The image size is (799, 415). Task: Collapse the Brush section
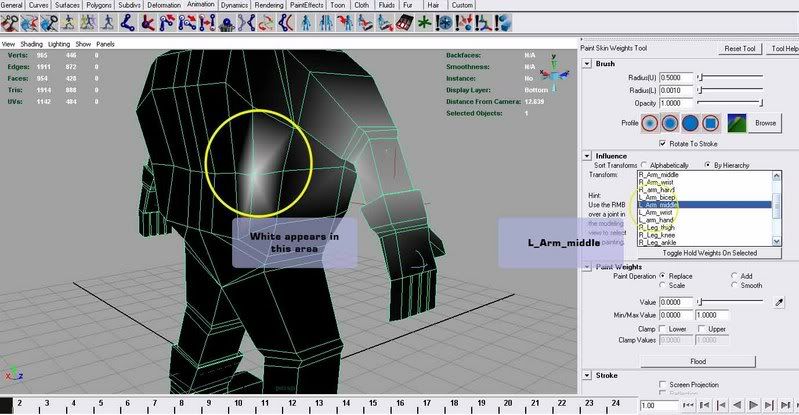(587, 64)
